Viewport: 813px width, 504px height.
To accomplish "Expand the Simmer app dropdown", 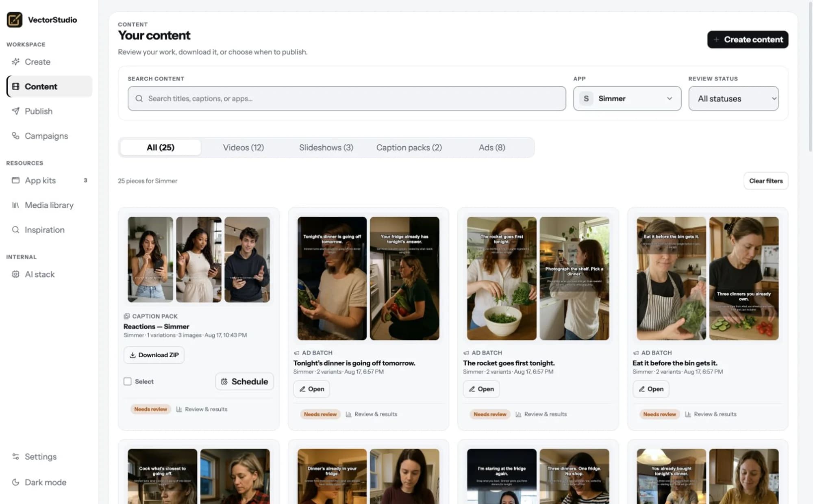I will tap(627, 98).
